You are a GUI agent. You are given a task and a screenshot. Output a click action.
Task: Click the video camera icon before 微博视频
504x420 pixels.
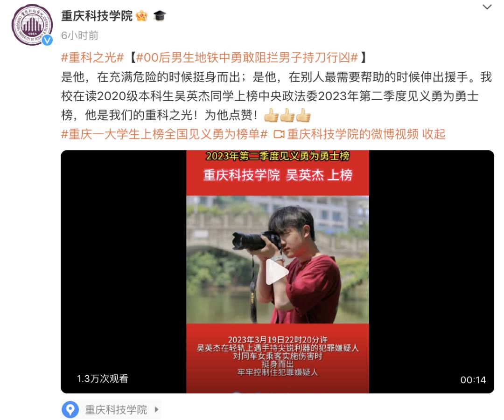click(279, 134)
